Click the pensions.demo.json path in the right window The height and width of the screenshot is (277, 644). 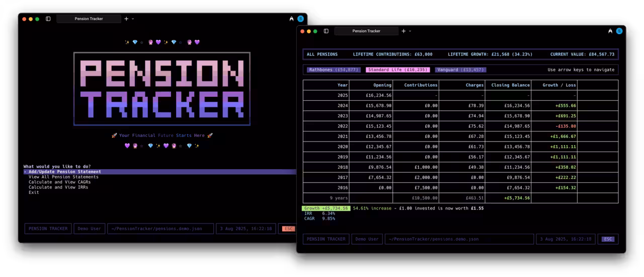click(459, 239)
